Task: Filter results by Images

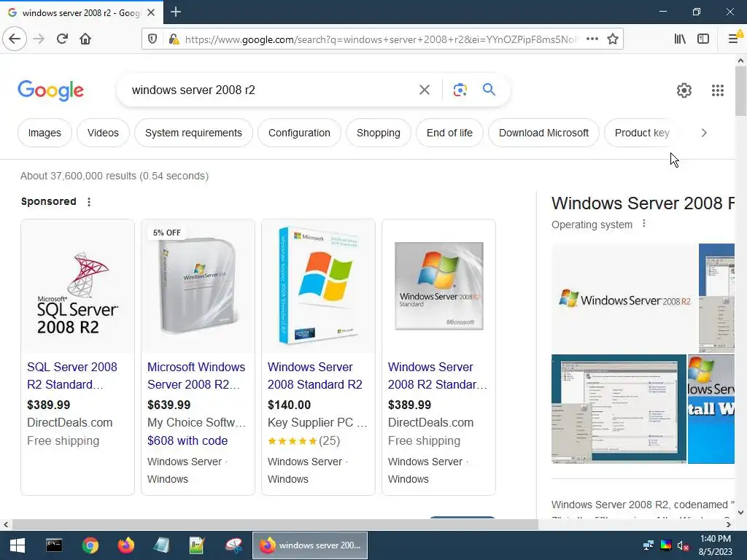Action: [x=44, y=133]
